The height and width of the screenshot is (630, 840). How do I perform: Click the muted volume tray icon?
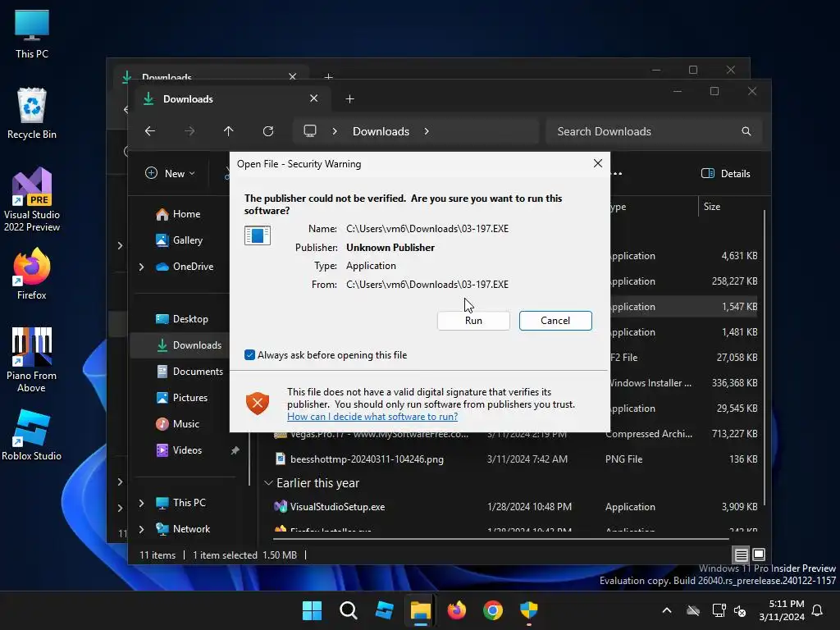[741, 610]
